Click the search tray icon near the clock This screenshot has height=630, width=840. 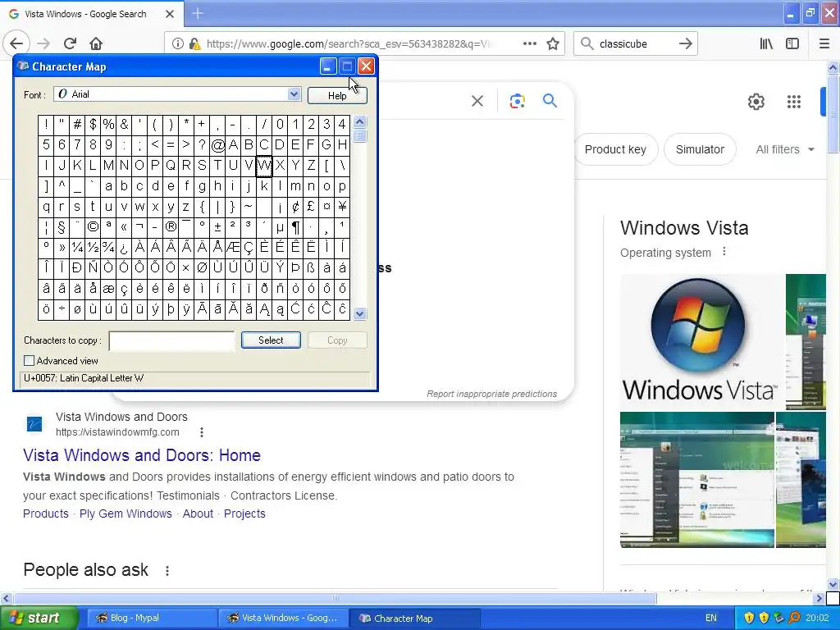point(794,618)
